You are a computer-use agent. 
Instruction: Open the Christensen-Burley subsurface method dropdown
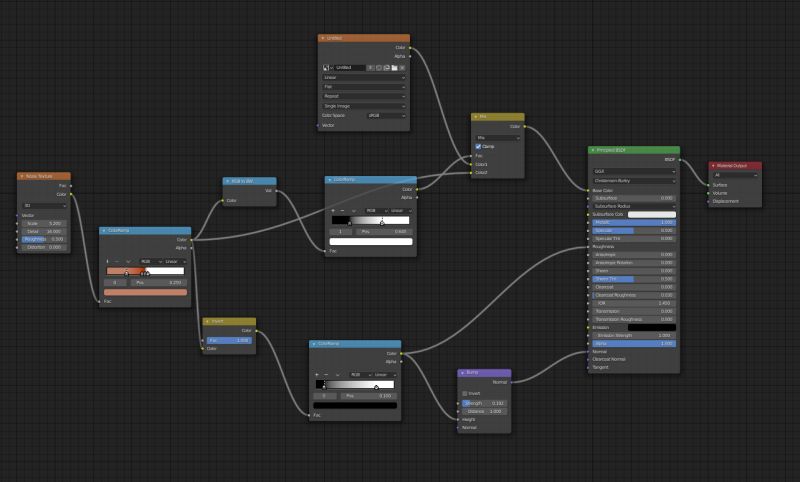[x=634, y=181]
